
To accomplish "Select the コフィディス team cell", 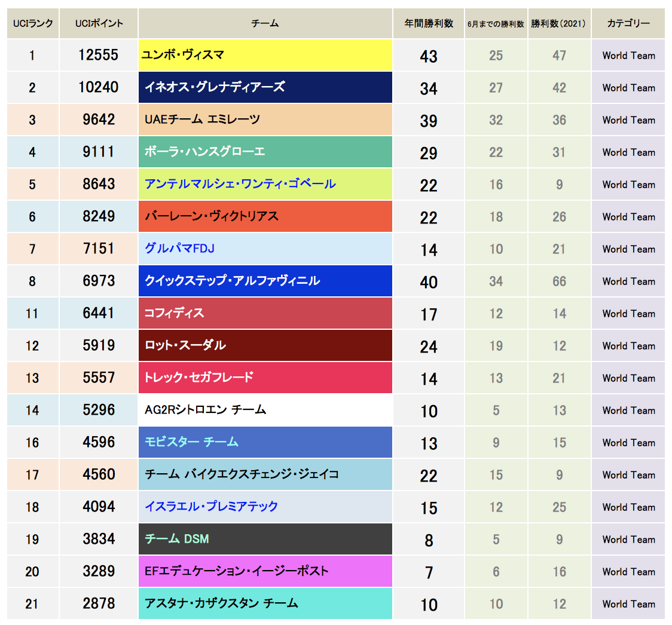I will coord(265,313).
